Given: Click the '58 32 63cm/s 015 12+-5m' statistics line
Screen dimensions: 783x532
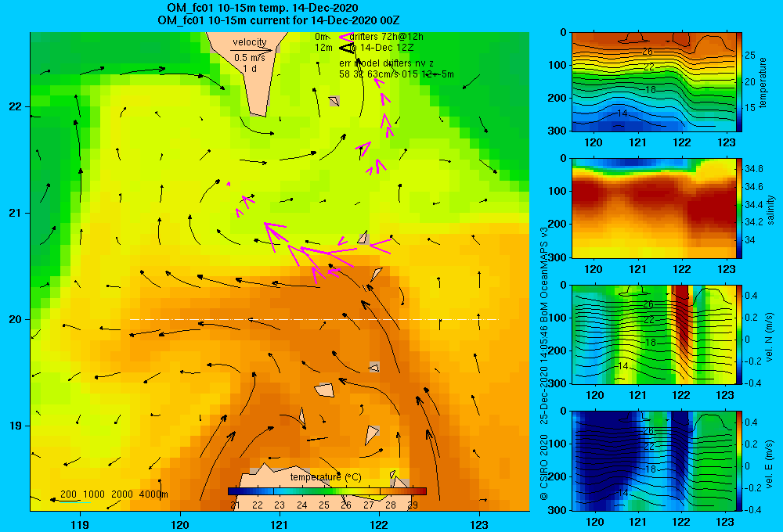Looking at the screenshot, I should click(396, 74).
